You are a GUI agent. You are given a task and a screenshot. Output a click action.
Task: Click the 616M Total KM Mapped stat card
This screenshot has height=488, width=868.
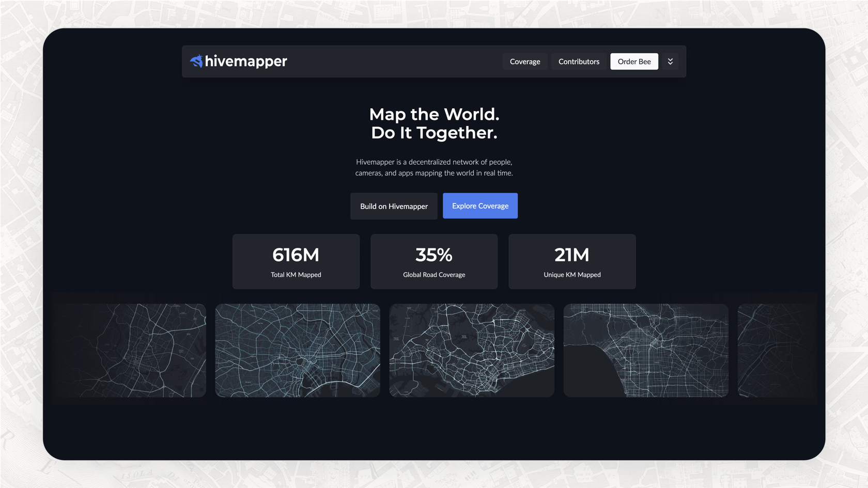(296, 261)
